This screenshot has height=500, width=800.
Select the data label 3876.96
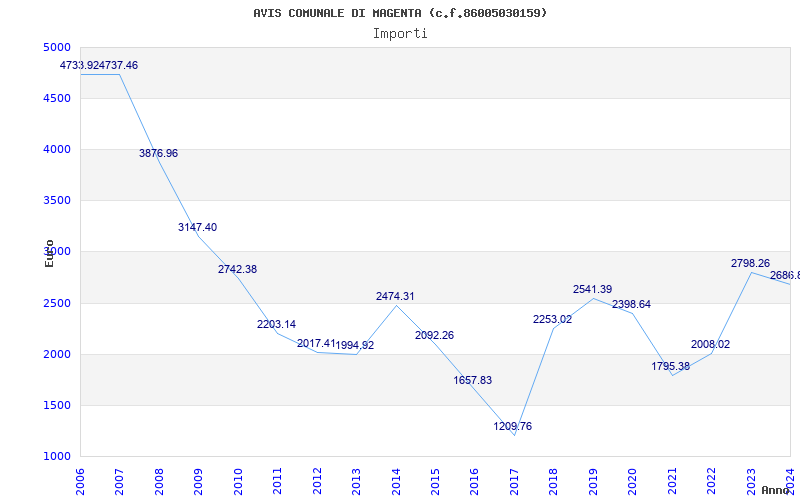pyautogui.click(x=159, y=153)
